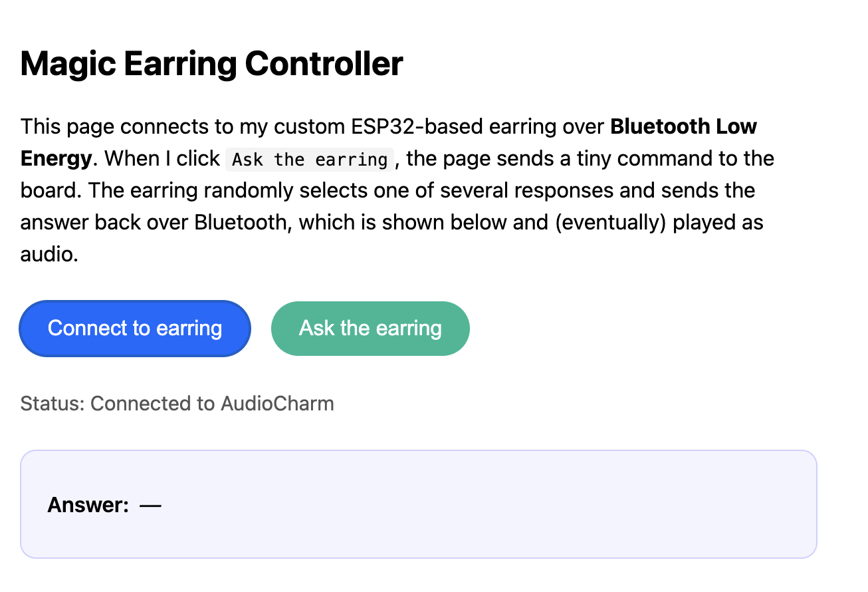Click the Status: Connected to AudioCharm text

click(x=177, y=403)
